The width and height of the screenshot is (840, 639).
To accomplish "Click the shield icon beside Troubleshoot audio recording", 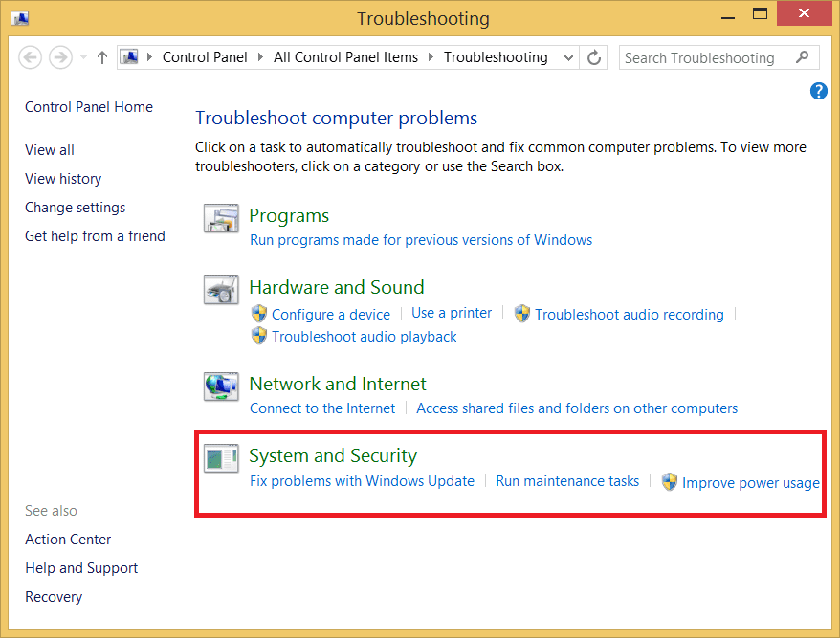I will pyautogui.click(x=521, y=314).
